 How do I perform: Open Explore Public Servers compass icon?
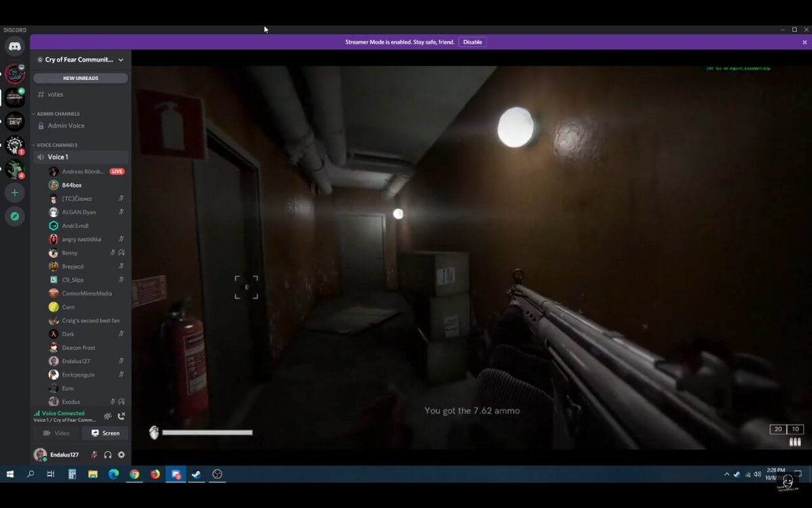pos(15,216)
